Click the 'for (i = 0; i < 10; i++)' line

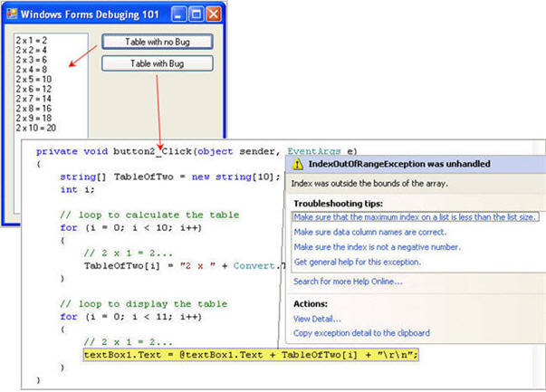click(130, 227)
